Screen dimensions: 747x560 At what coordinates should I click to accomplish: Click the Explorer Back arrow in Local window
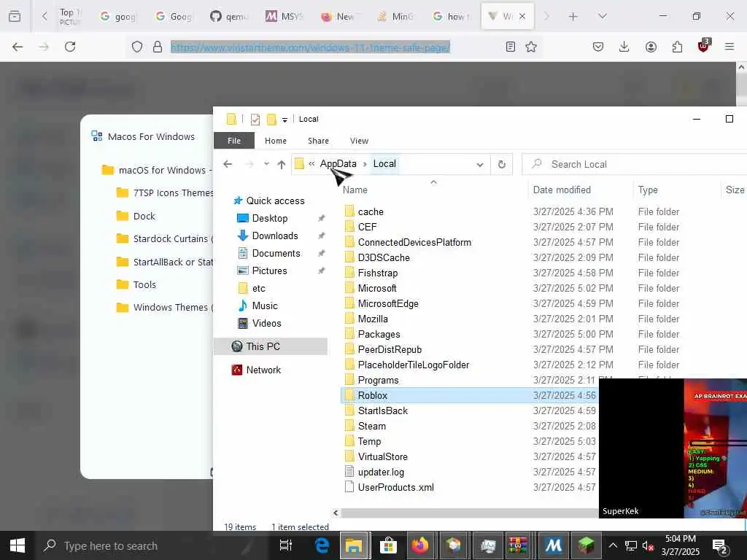pos(228,164)
